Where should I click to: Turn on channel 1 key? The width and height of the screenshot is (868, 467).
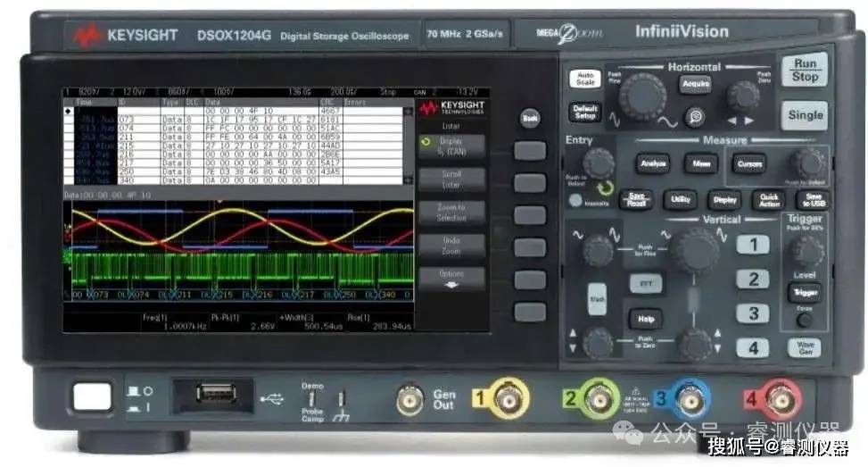tap(753, 245)
